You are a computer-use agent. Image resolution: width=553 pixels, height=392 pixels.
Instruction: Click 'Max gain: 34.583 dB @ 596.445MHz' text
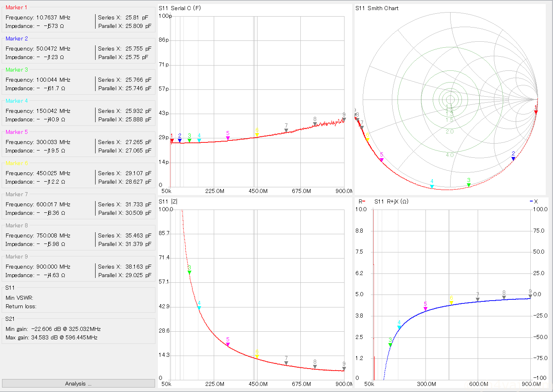pos(51,337)
